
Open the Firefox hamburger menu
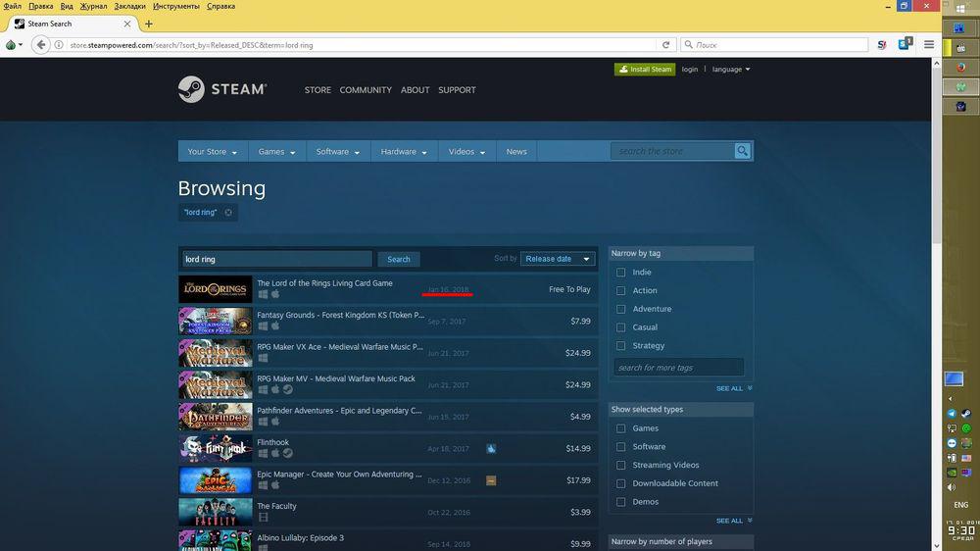[929, 45]
